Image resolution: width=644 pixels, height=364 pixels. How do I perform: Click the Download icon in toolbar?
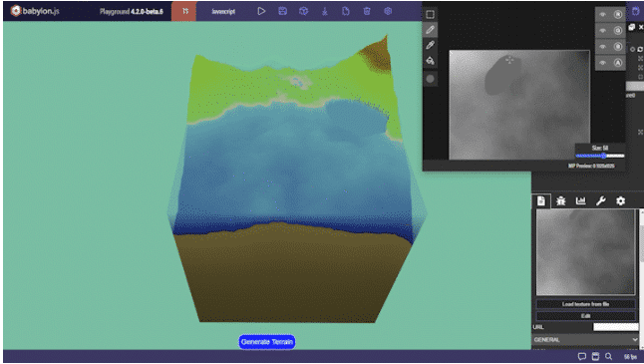tap(324, 11)
